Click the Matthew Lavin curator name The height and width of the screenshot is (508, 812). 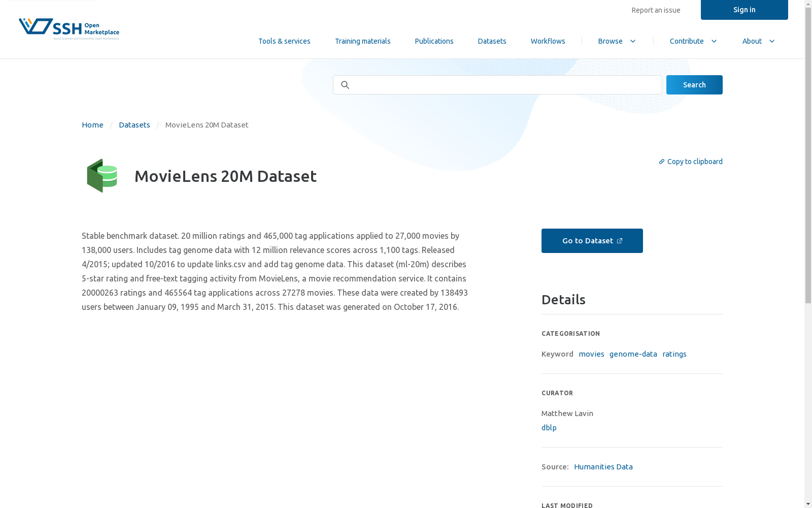(x=567, y=414)
